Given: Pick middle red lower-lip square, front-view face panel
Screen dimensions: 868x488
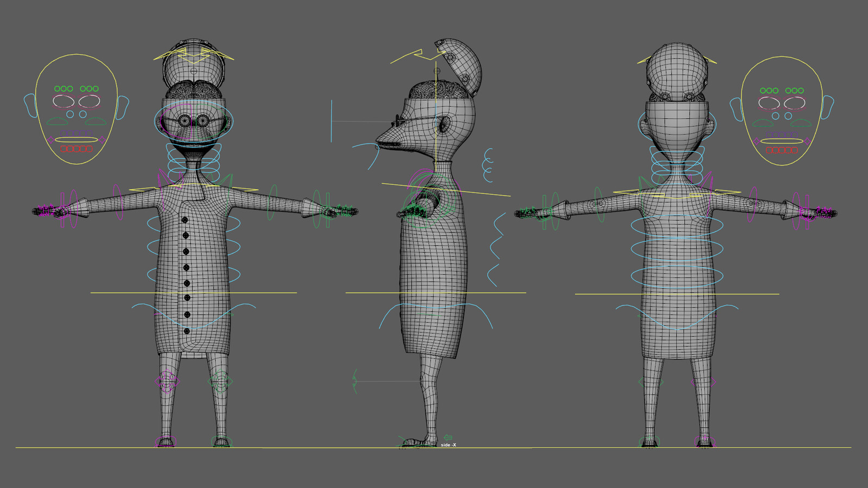Looking at the screenshot, I should tap(76, 149).
